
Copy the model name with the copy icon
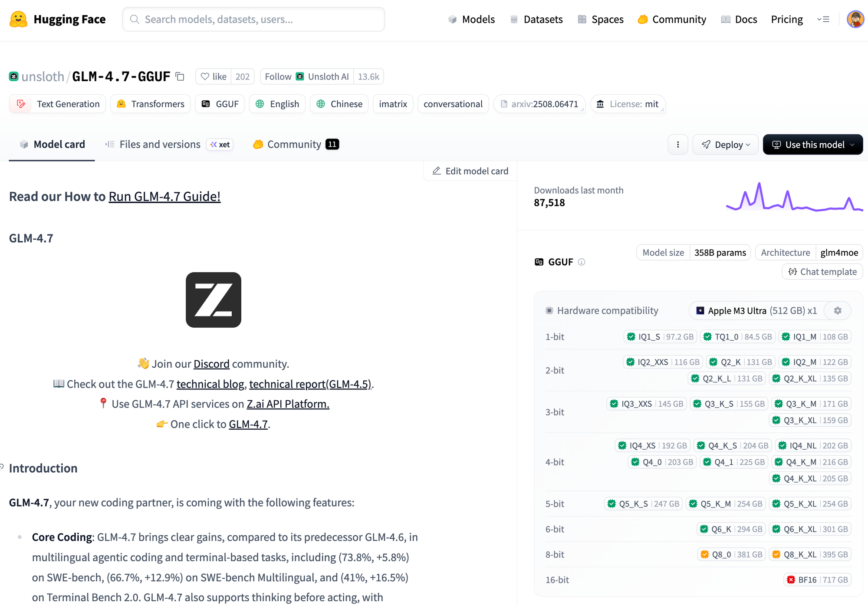coord(180,77)
